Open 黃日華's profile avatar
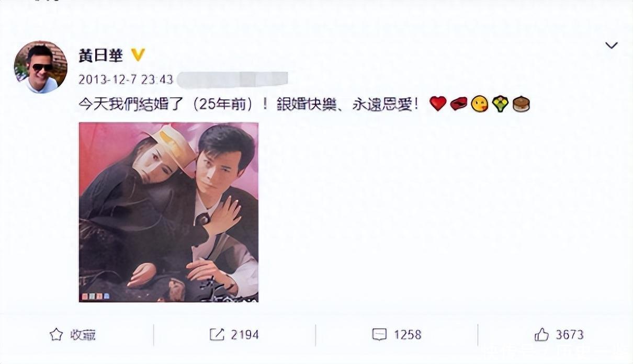The height and width of the screenshot is (364, 633). (x=40, y=67)
